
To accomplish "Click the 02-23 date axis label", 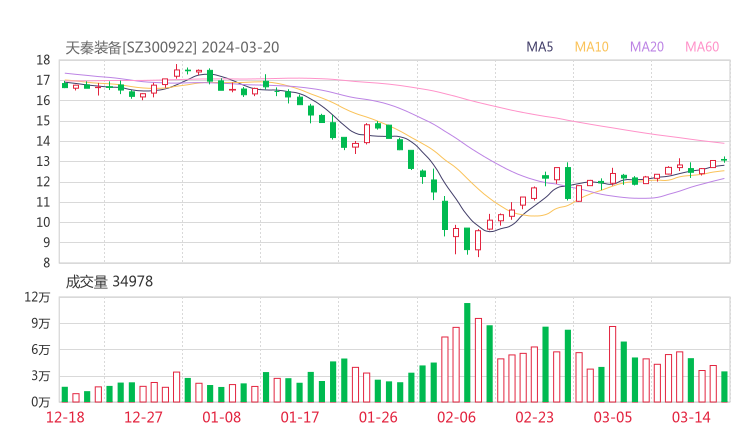I will (534, 417).
